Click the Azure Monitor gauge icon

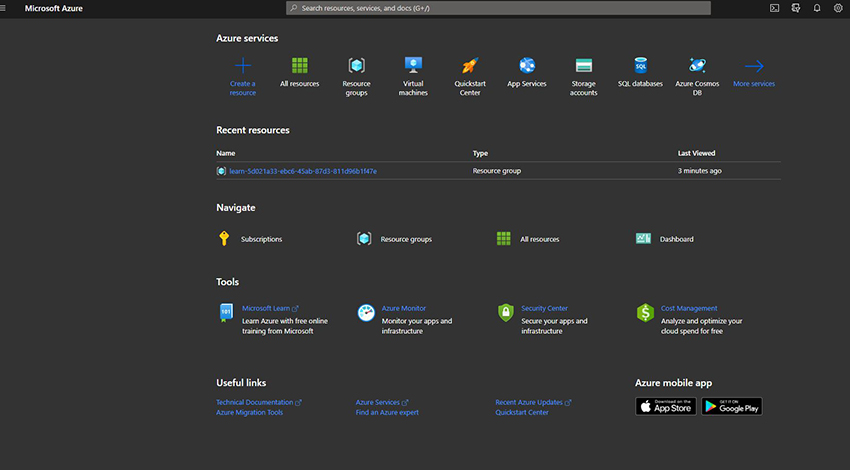point(366,313)
